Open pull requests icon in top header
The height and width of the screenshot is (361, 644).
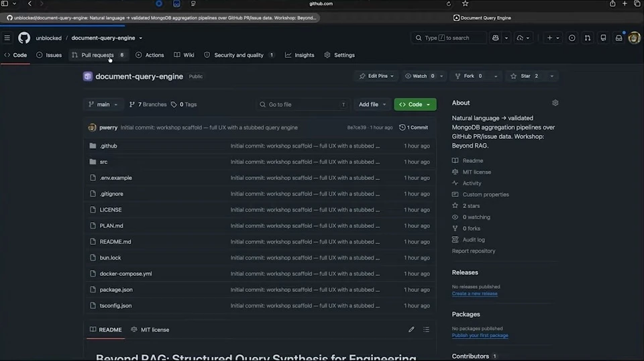coord(588,38)
